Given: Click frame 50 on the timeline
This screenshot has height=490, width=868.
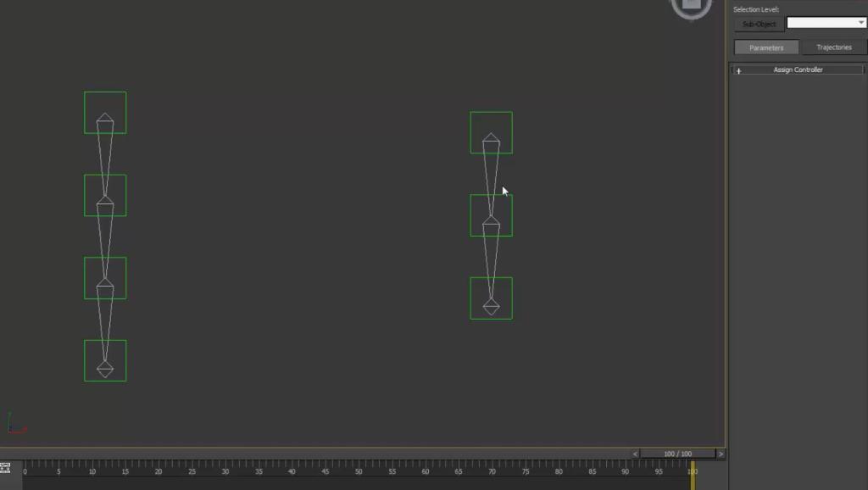Looking at the screenshot, I should click(359, 471).
